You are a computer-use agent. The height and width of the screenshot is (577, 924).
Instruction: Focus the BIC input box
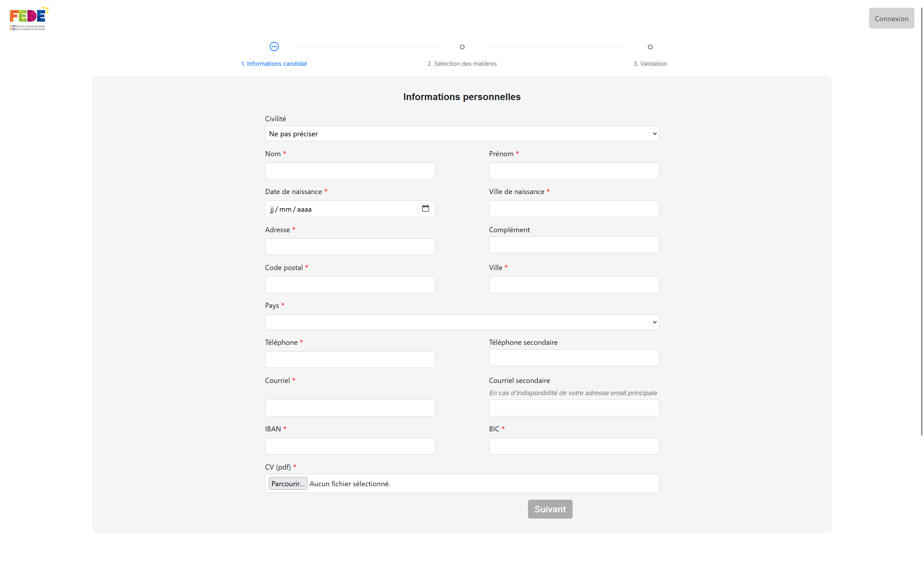coord(574,446)
